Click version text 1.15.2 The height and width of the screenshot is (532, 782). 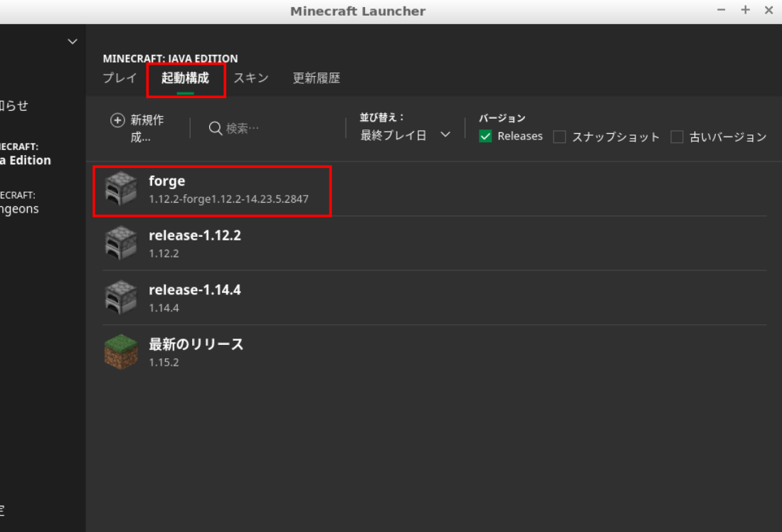tap(164, 363)
